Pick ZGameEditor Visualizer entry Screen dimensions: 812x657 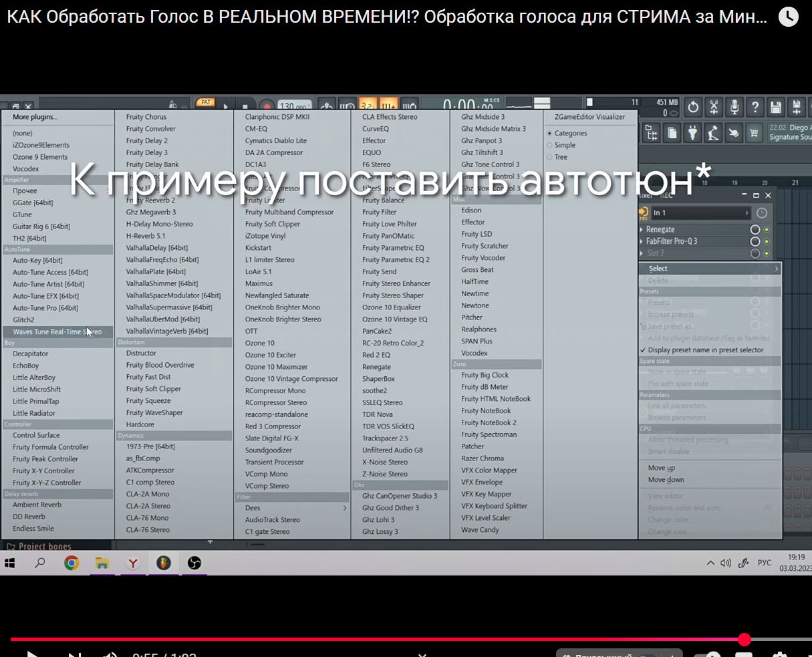pyautogui.click(x=590, y=117)
